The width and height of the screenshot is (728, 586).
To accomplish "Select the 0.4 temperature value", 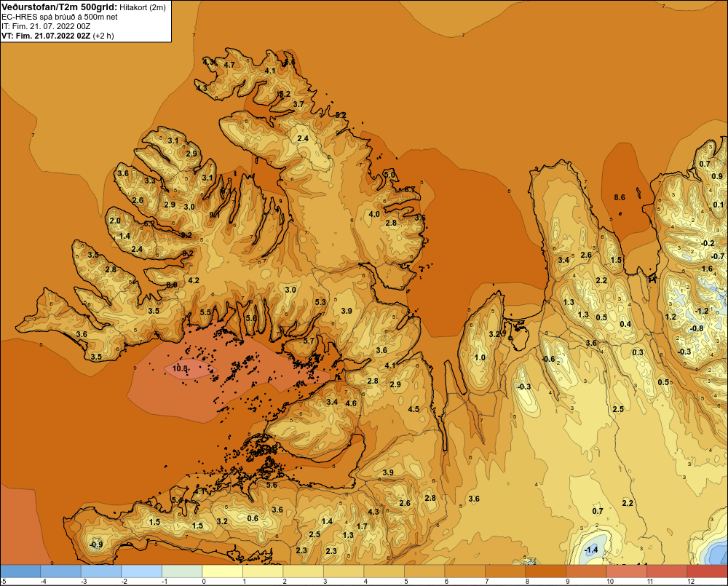I will tap(625, 324).
